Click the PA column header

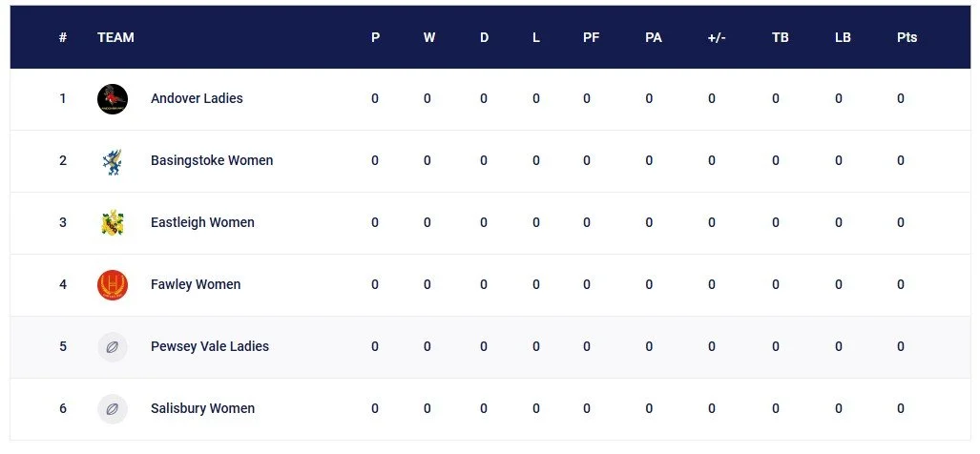tap(653, 37)
